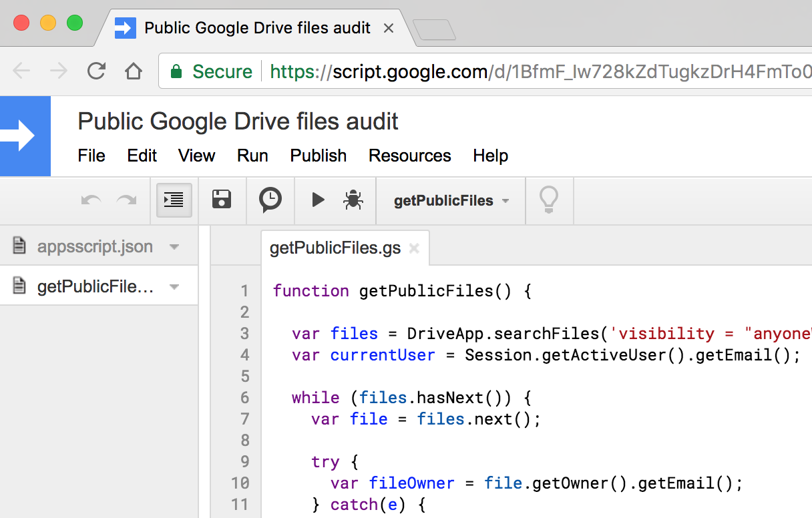Open the getPublicFile dropdown arrow
This screenshot has height=518, width=812.
(x=175, y=286)
